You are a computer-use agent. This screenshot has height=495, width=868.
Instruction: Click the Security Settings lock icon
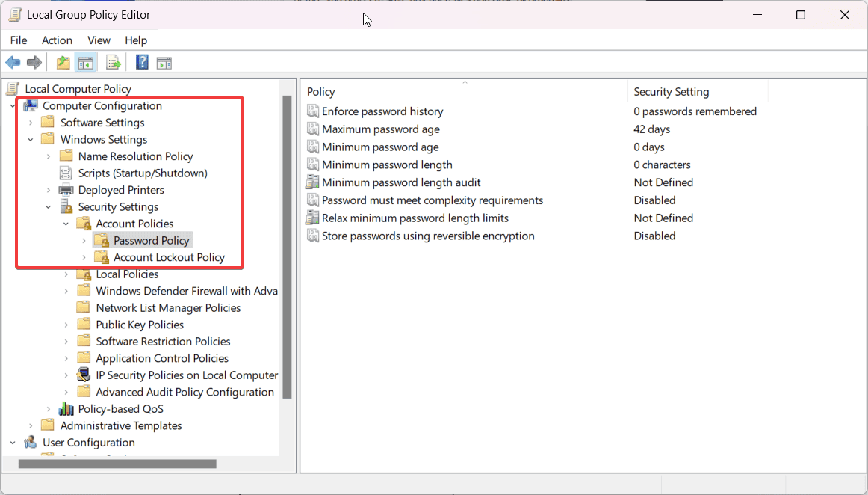click(x=66, y=207)
